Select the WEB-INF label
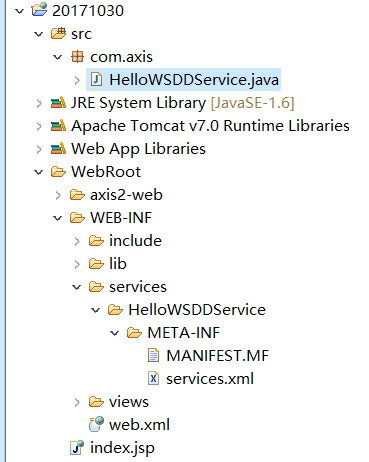Image resolution: width=369 pixels, height=462 pixels. (121, 218)
